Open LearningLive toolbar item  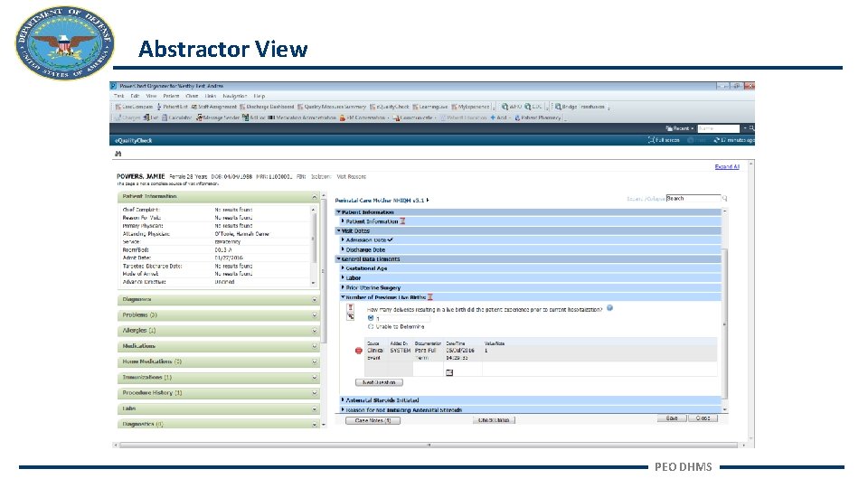[430, 107]
